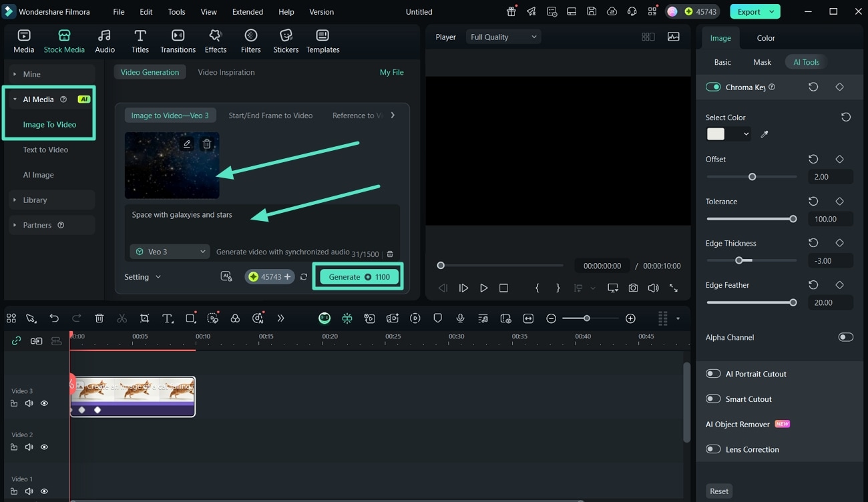Enable the Alpha Channel switch
868x502 pixels.
click(x=846, y=337)
